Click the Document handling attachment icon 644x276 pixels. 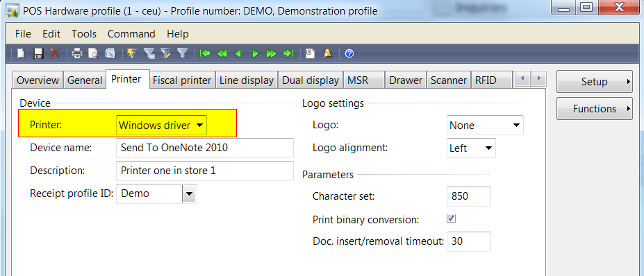point(310,53)
